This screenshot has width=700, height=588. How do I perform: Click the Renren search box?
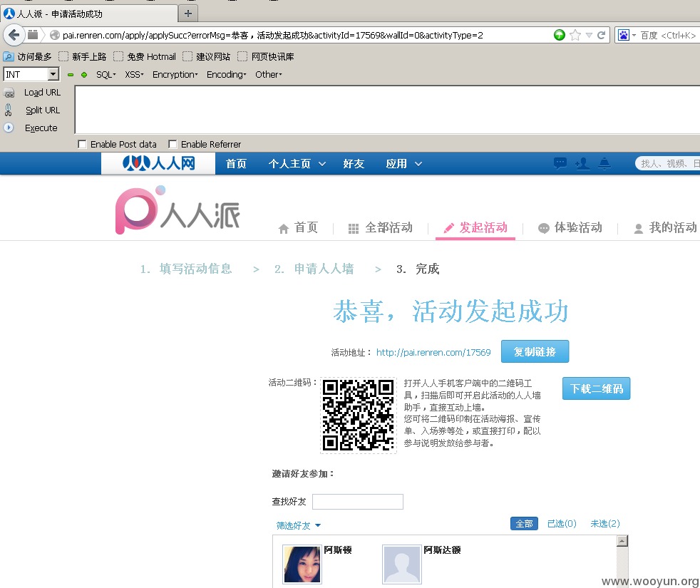pyautogui.click(x=669, y=164)
